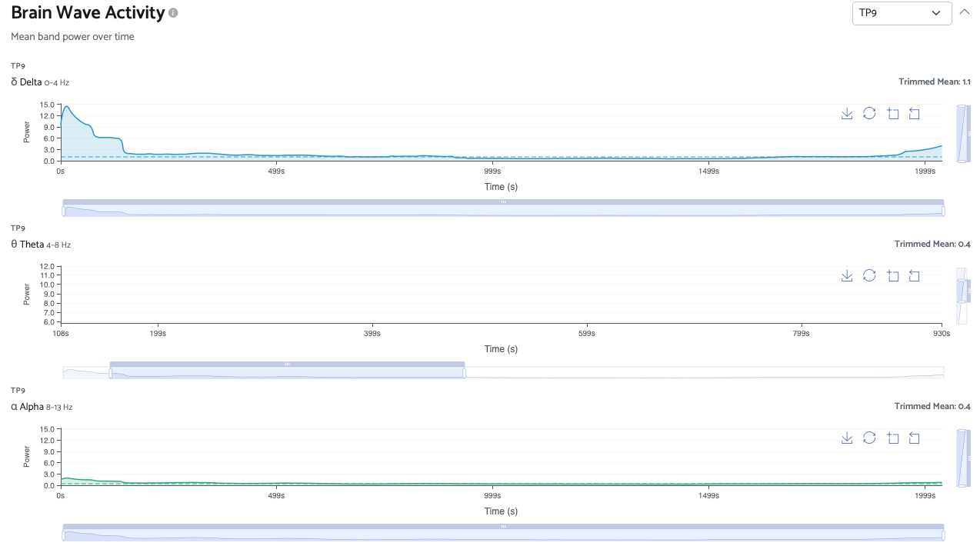Image resolution: width=980 pixels, height=546 pixels.
Task: Restore the Delta chart view
Action: (869, 113)
